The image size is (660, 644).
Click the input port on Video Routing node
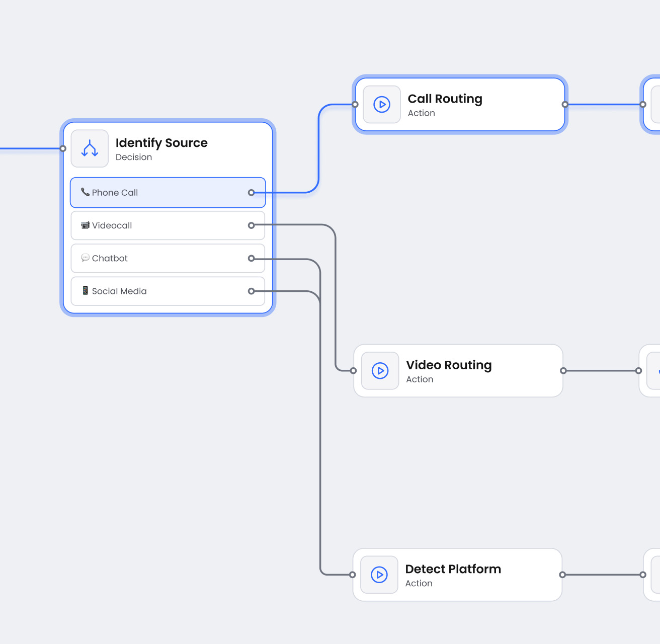(353, 371)
